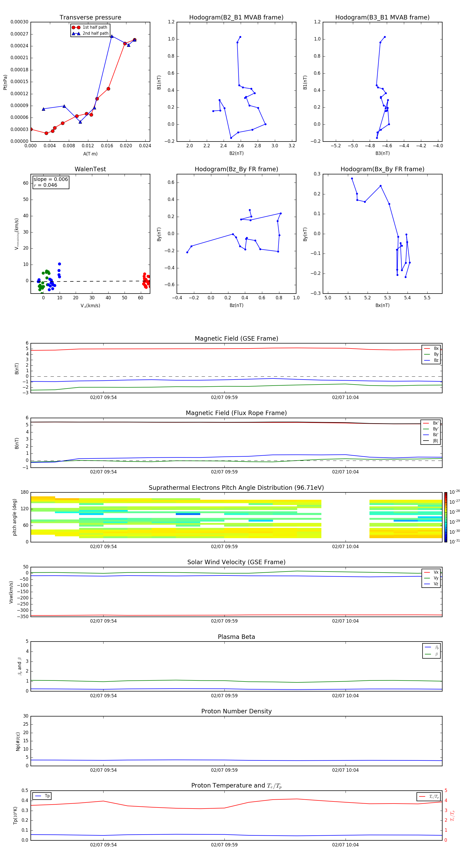Click the "Magnetic Field (Flux Rope Frame)" title
Image resolution: width=473 pixels, height=868 pixels.
tap(236, 413)
